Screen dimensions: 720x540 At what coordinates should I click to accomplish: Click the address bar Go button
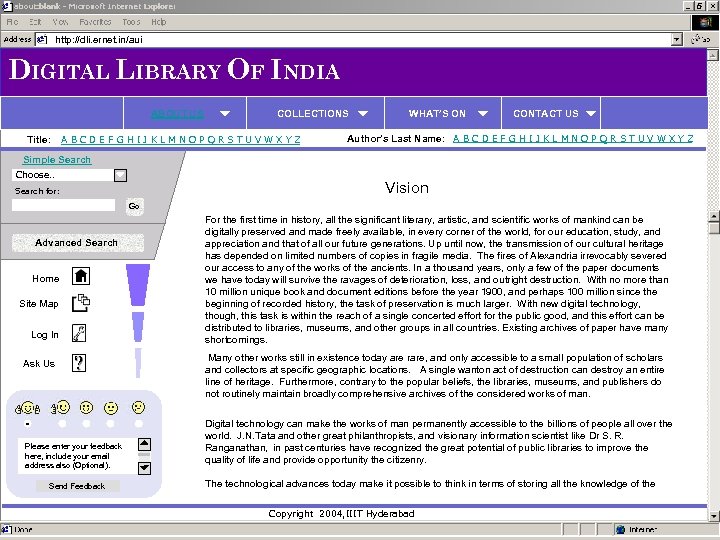coord(701,39)
